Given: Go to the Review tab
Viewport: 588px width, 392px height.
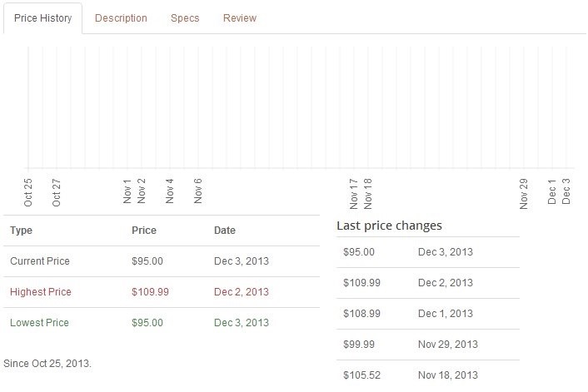Looking at the screenshot, I should (x=240, y=18).
